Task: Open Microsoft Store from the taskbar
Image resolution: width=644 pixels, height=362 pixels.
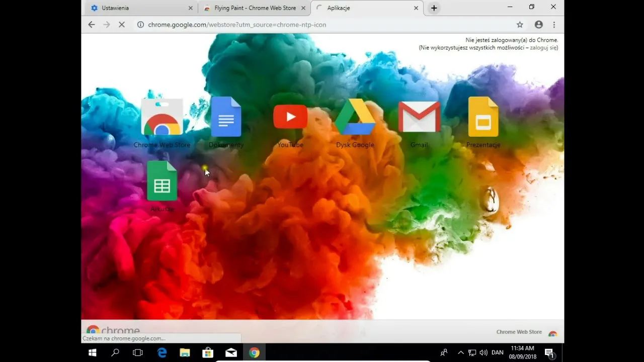Action: click(x=208, y=353)
